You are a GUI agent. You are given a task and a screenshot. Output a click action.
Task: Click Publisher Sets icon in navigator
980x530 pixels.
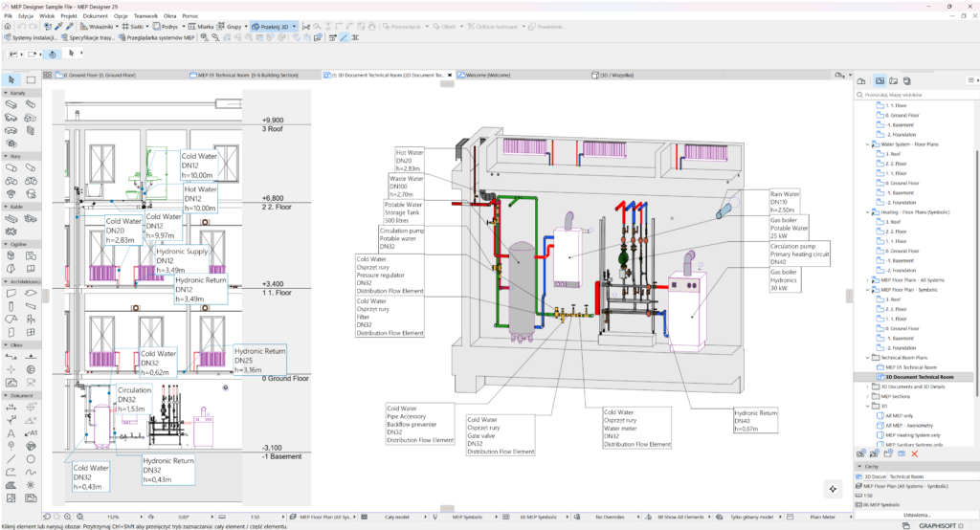[x=907, y=81]
